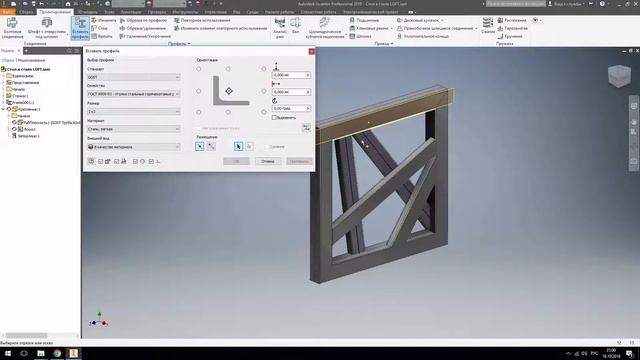Click the ViewCube in the 3D viewport
This screenshot has height=360, width=640.
point(619,76)
